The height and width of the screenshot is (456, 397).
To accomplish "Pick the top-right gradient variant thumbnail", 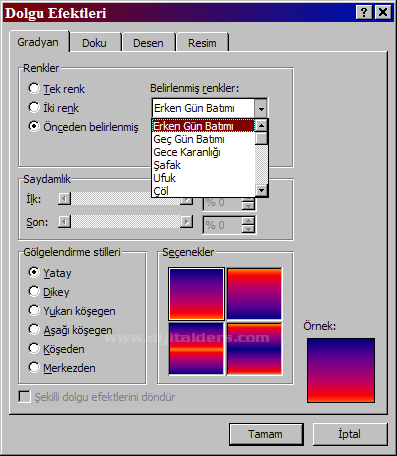I will pyautogui.click(x=254, y=294).
